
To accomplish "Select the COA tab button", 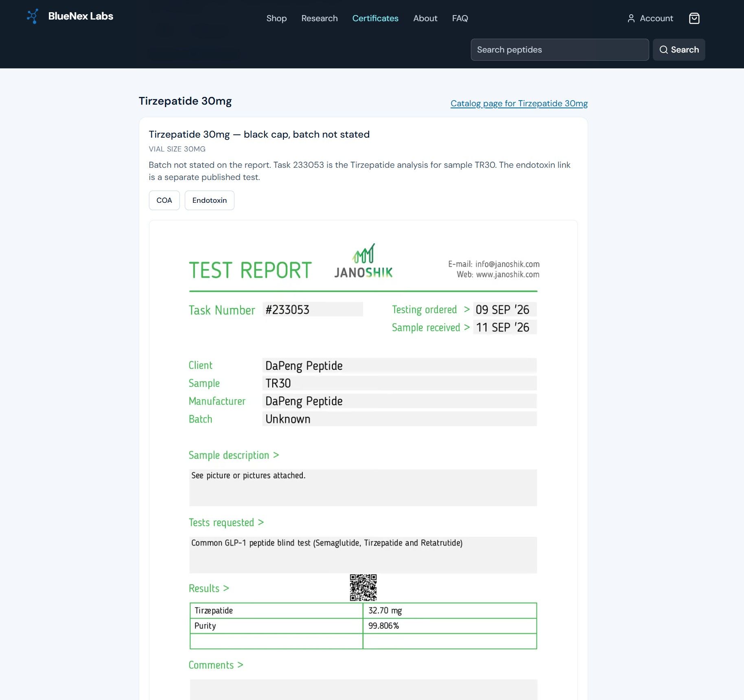I will (164, 200).
